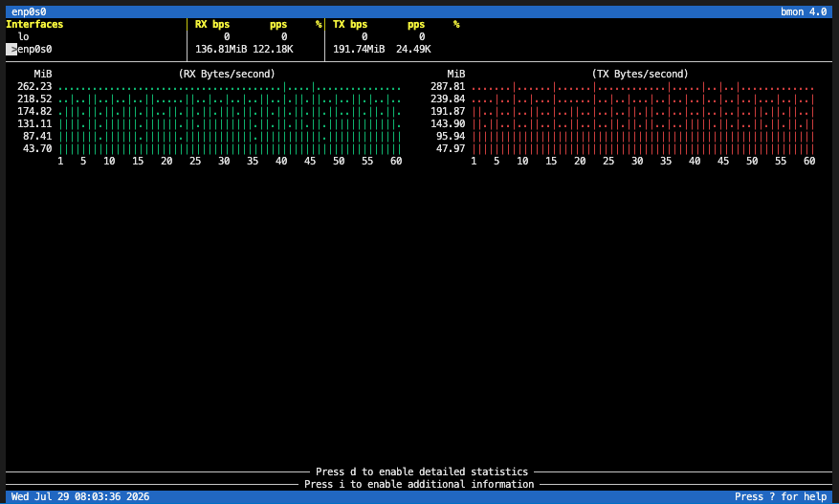Click the green RX bytes graph area
839x504 pixels.
tap(230, 118)
